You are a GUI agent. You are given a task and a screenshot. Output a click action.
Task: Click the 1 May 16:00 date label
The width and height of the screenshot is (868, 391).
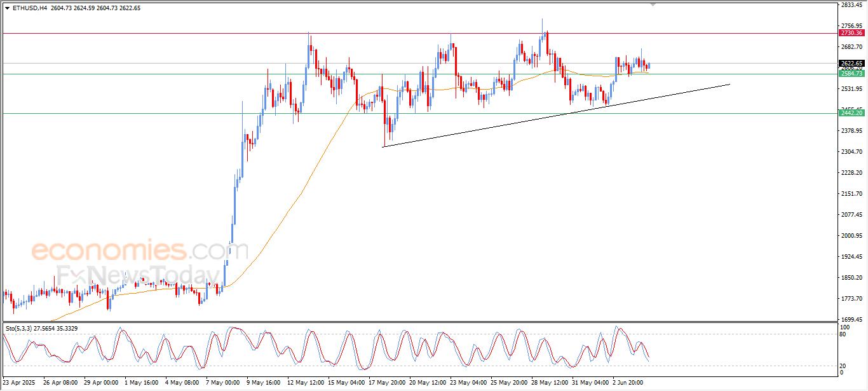click(142, 383)
